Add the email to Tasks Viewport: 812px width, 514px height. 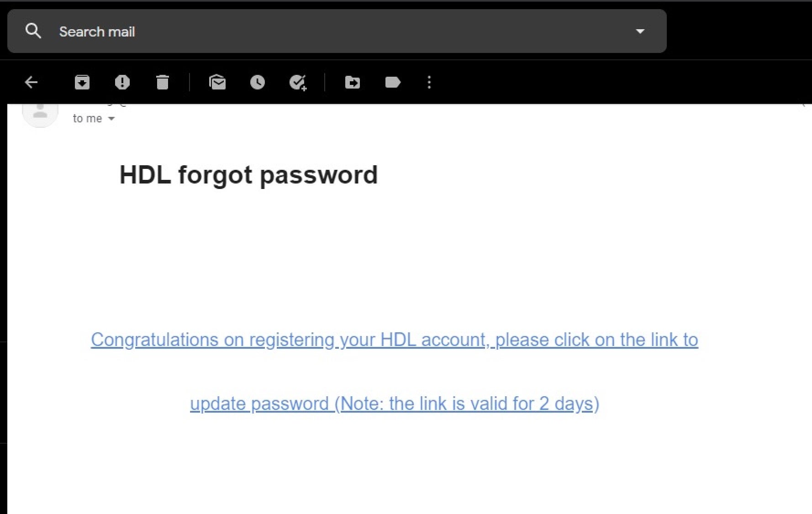[298, 82]
